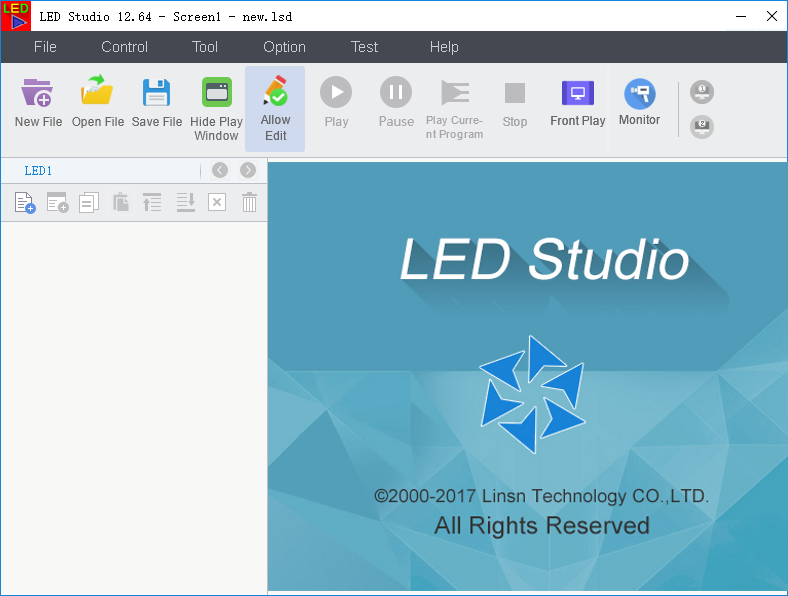Click the remove item X icon
788x596 pixels.
[x=217, y=203]
